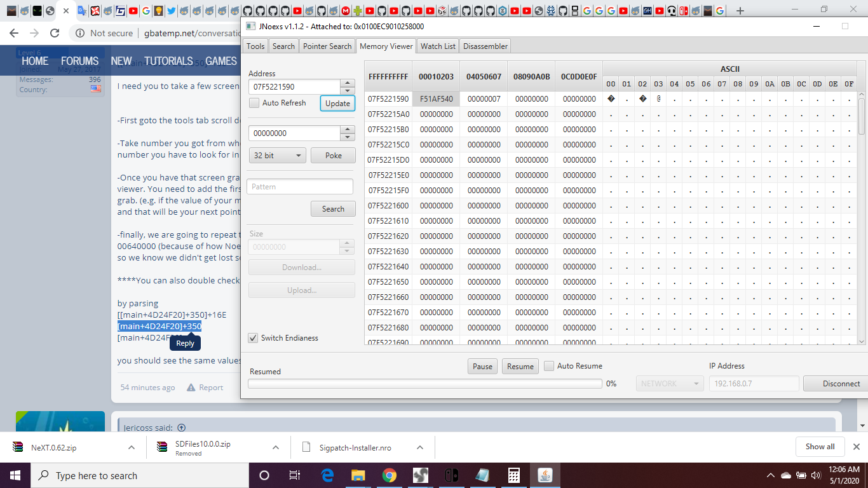The width and height of the screenshot is (868, 488).
Task: Open the Nintendo Switch taskbar app
Action: pos(451,475)
